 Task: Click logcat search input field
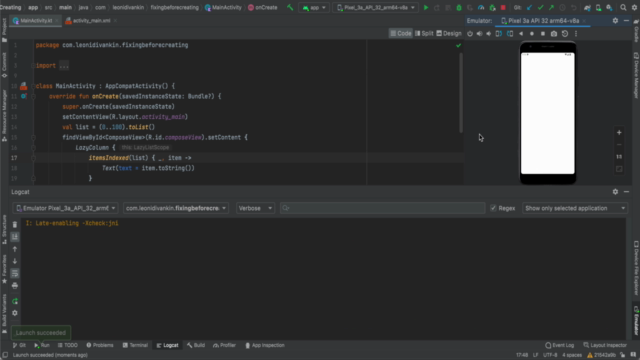coord(382,208)
